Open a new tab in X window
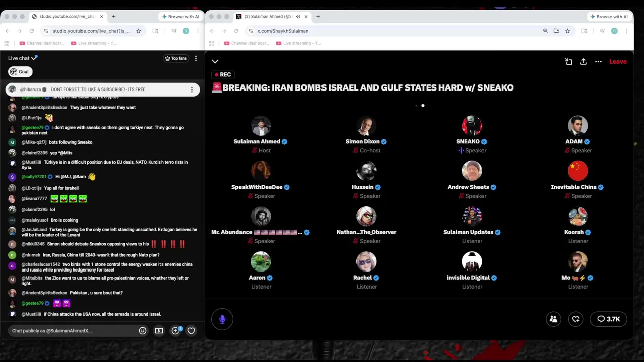Viewport: 644px width, 362px height. pyautogui.click(x=318, y=17)
